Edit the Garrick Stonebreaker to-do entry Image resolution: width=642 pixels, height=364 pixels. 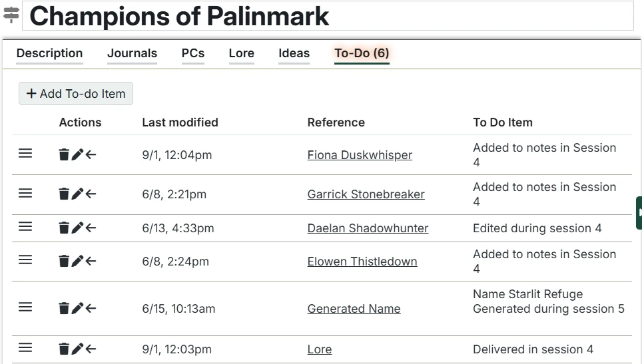pyautogui.click(x=77, y=194)
